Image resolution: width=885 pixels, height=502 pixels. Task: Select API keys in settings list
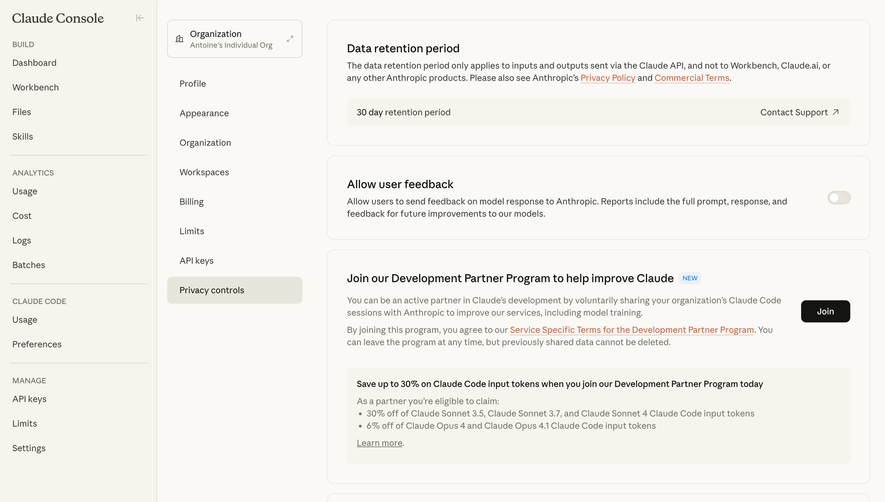[x=234, y=260]
